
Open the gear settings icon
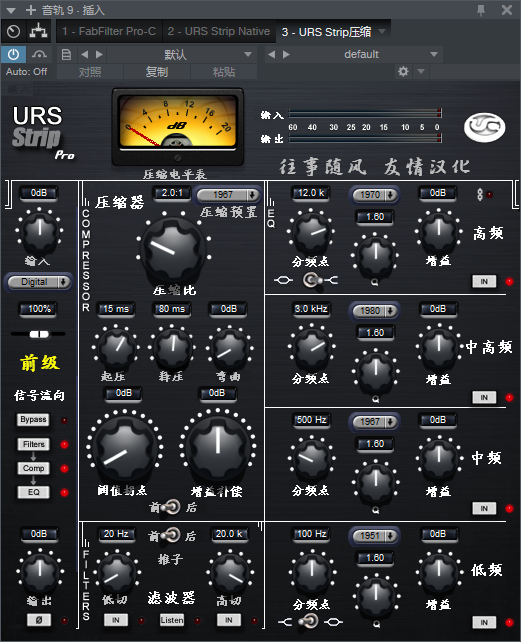pos(403,72)
